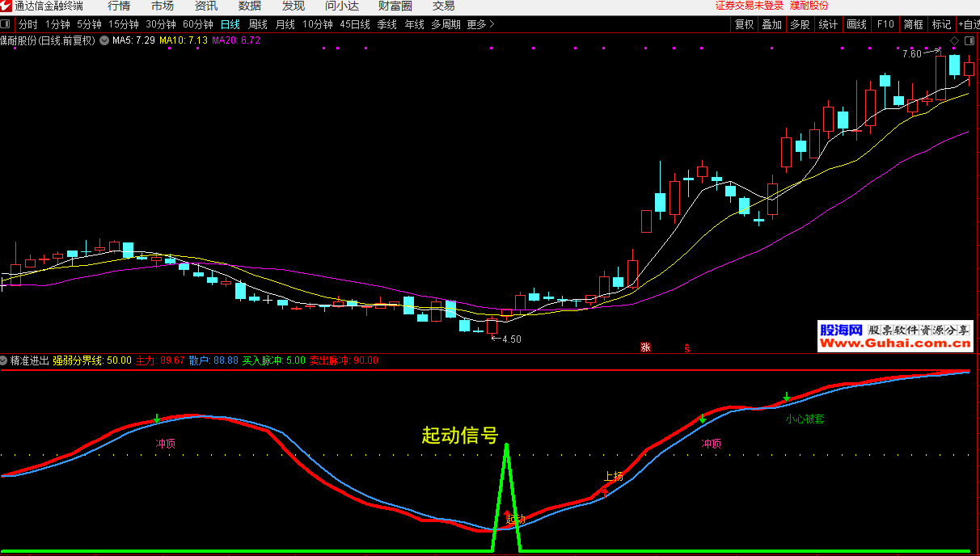The height and width of the screenshot is (556, 980).
Task: Click the 画线 drawing tools button
Action: point(856,24)
